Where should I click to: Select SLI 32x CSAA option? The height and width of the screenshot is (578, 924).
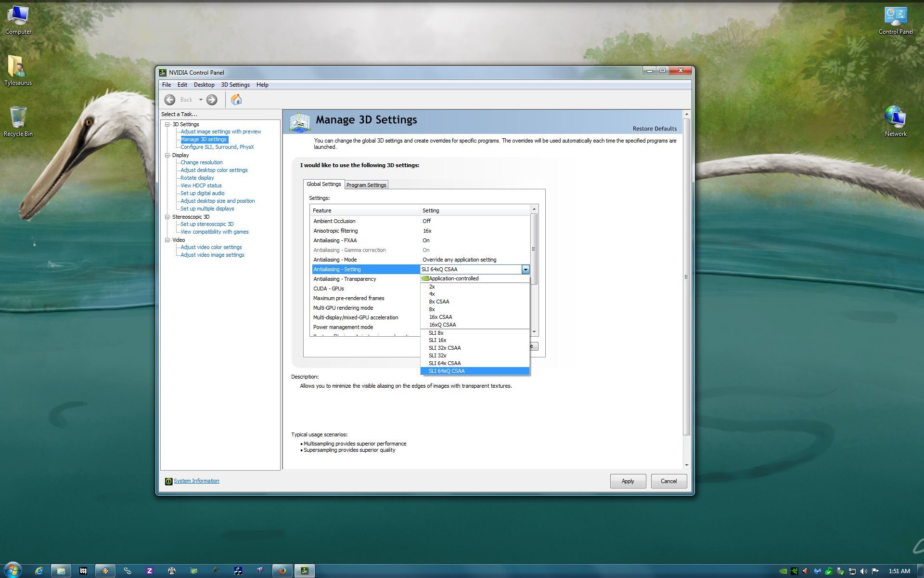tap(475, 348)
